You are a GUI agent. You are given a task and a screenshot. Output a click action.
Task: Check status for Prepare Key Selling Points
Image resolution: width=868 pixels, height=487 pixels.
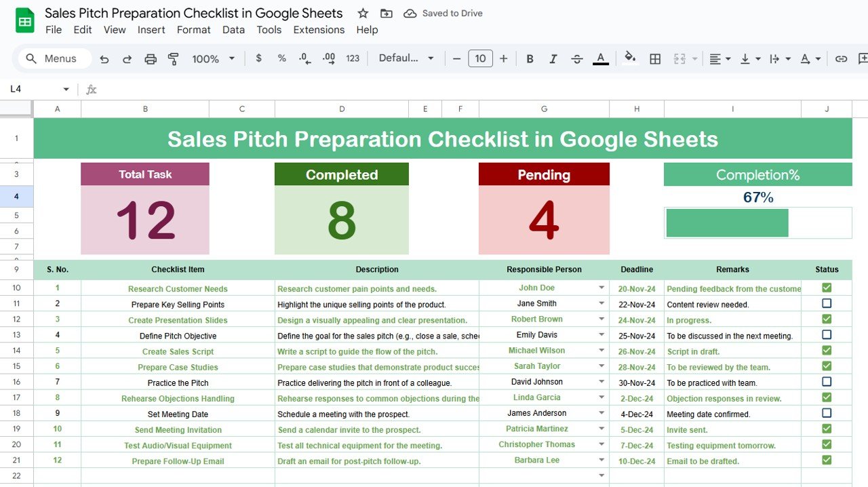click(827, 303)
